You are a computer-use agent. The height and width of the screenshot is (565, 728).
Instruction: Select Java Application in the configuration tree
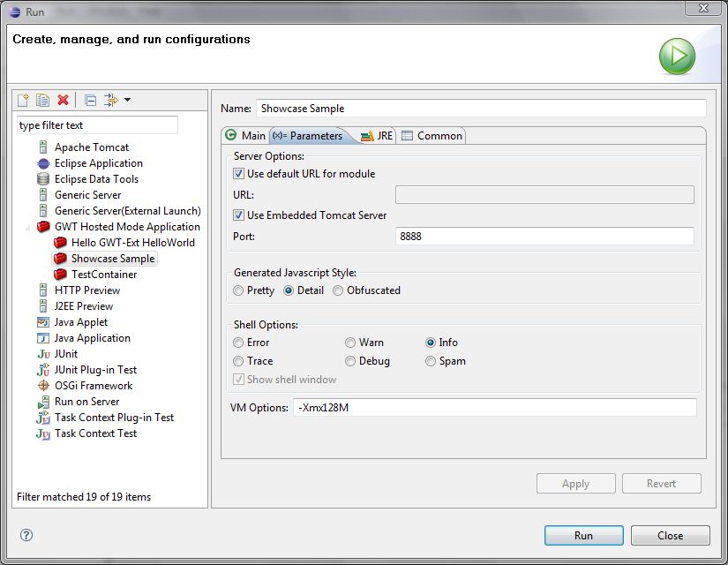[x=93, y=338]
